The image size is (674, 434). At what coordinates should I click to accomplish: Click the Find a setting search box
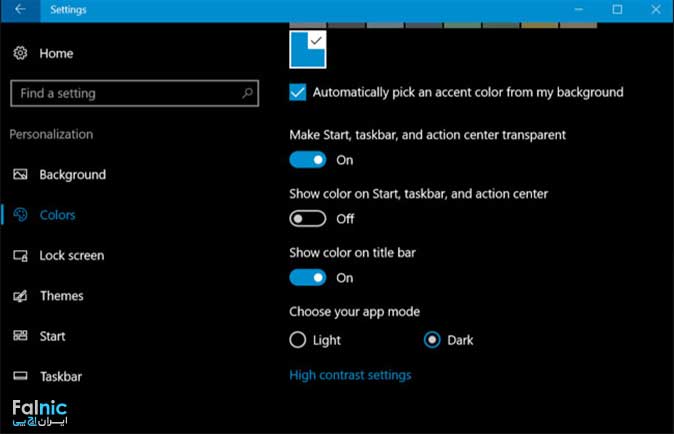125,93
